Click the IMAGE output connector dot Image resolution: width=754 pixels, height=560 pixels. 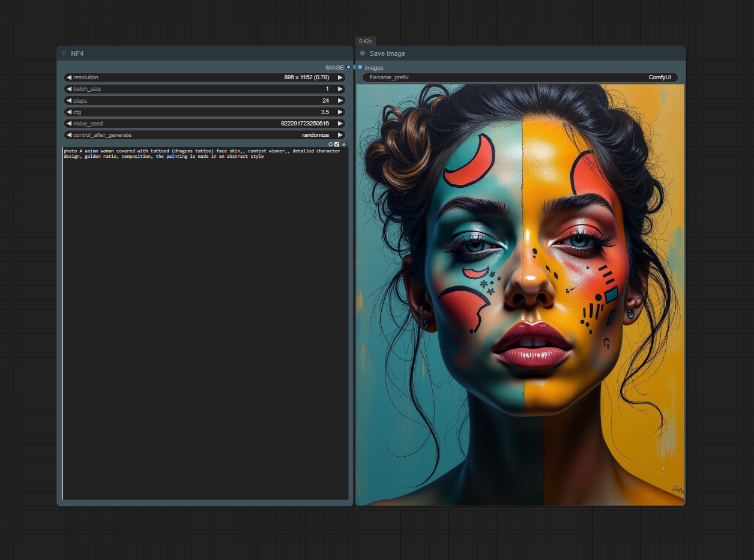click(x=348, y=67)
